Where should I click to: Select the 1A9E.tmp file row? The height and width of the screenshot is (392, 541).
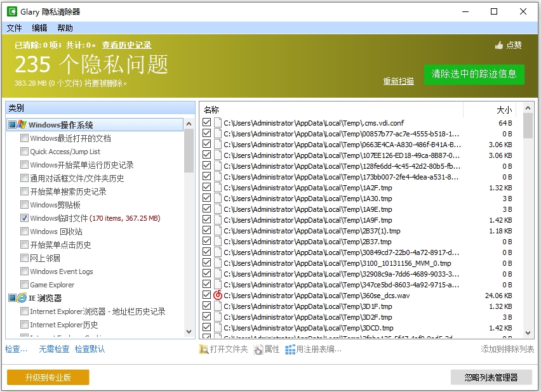coord(357,209)
